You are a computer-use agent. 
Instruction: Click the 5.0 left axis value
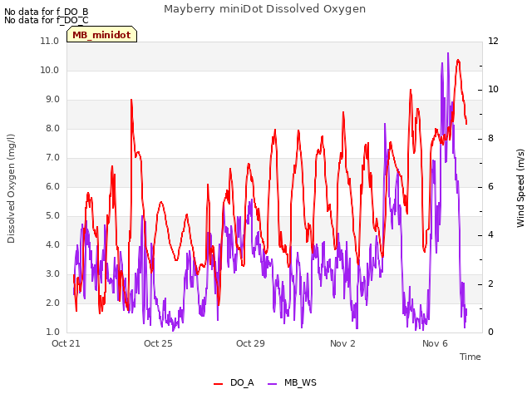(x=52, y=216)
